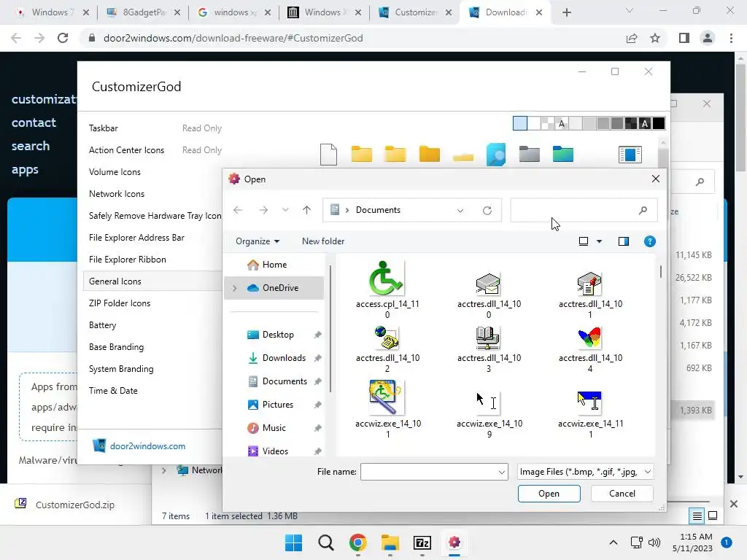Screen dimensions: 747x560
Task: Open Pictures in the navigation pane
Action: click(x=278, y=405)
